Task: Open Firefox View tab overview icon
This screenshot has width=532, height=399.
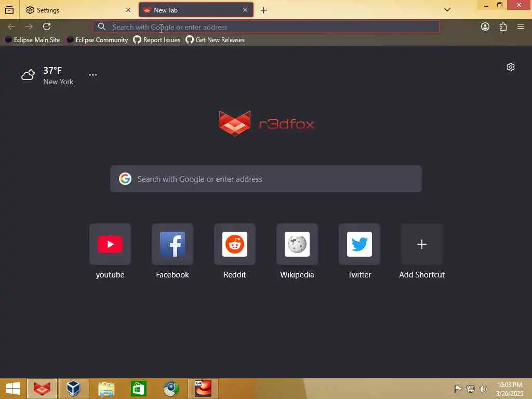Action: pos(9,10)
